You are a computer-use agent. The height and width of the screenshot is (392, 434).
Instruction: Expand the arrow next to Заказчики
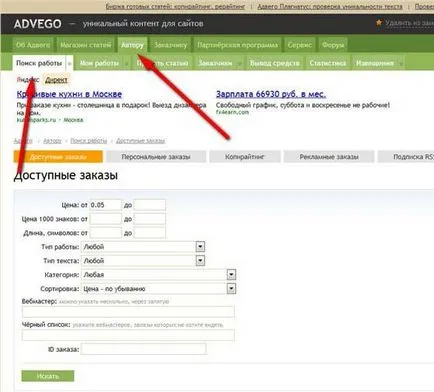[x=240, y=63]
